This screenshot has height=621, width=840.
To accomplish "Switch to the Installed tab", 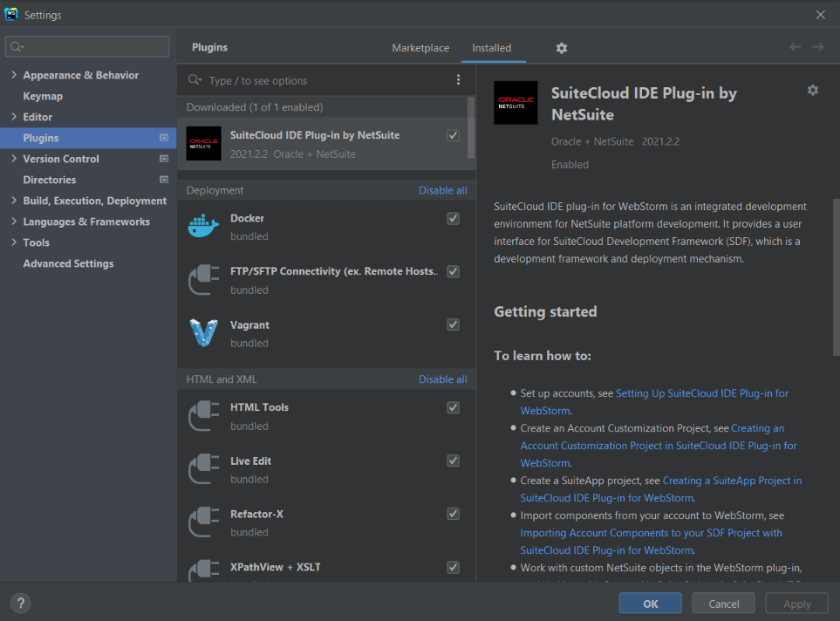I will (x=491, y=48).
